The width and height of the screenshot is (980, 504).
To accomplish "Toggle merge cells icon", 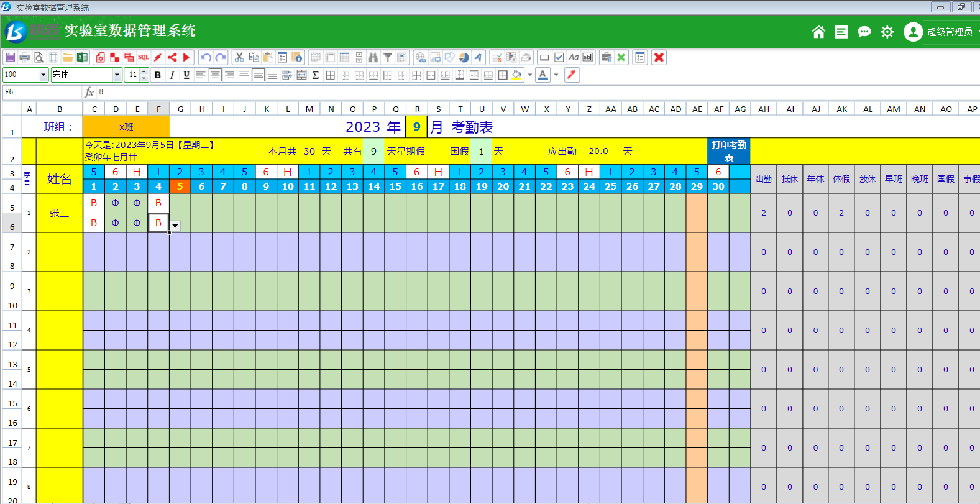I will click(301, 75).
